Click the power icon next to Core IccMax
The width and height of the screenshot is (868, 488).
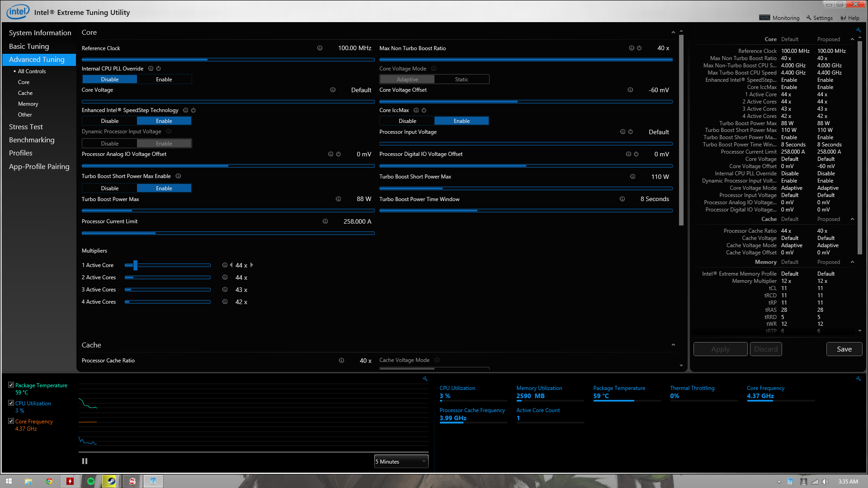[424, 110]
